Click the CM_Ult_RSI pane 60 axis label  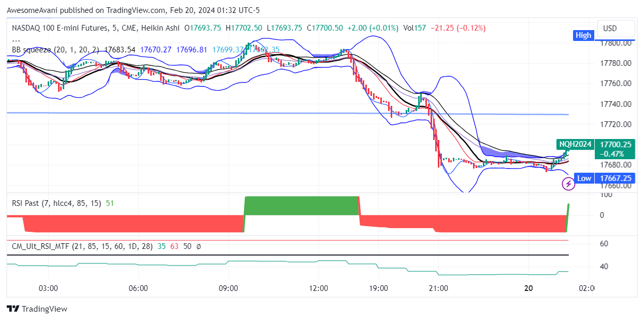[604, 244]
